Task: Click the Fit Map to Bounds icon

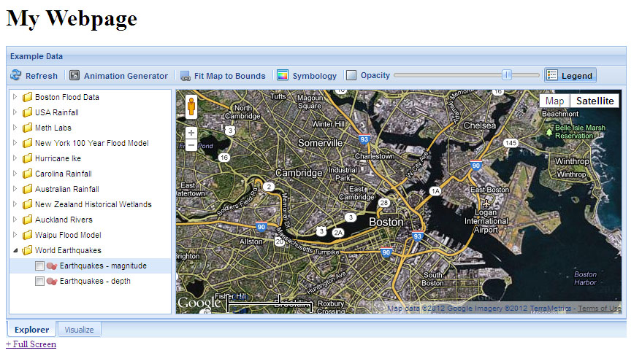Action: [186, 76]
